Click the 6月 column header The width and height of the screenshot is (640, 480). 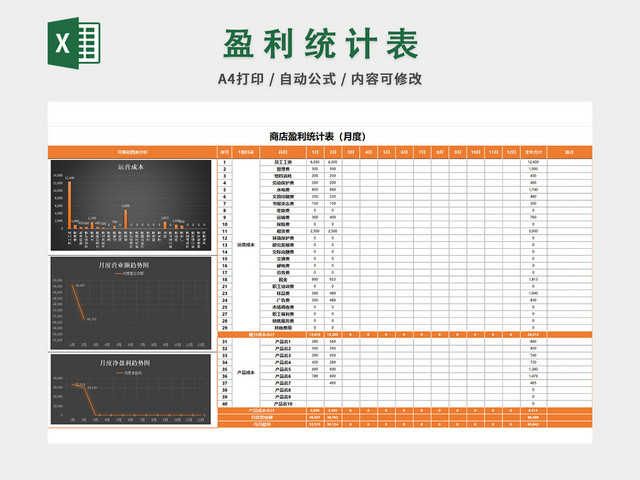click(404, 152)
